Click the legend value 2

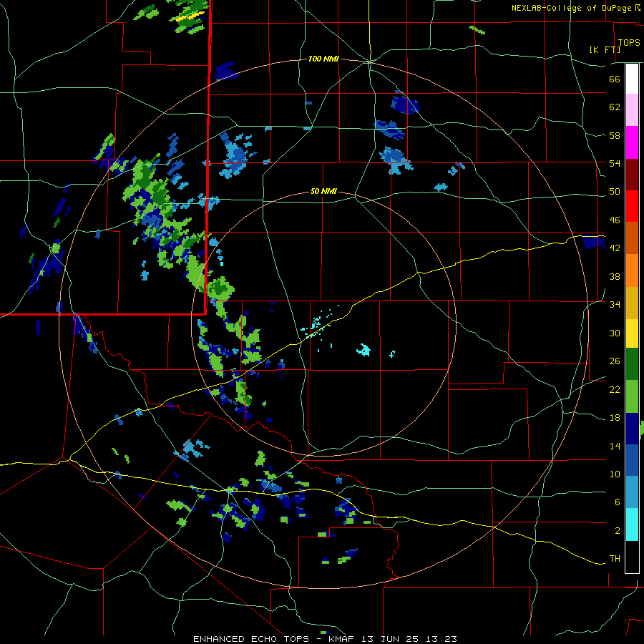click(618, 531)
